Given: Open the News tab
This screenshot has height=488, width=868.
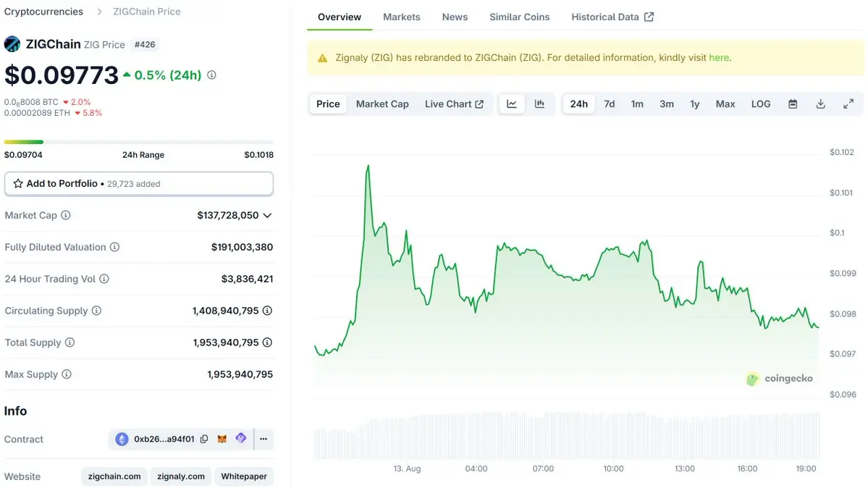Looking at the screenshot, I should tap(455, 17).
